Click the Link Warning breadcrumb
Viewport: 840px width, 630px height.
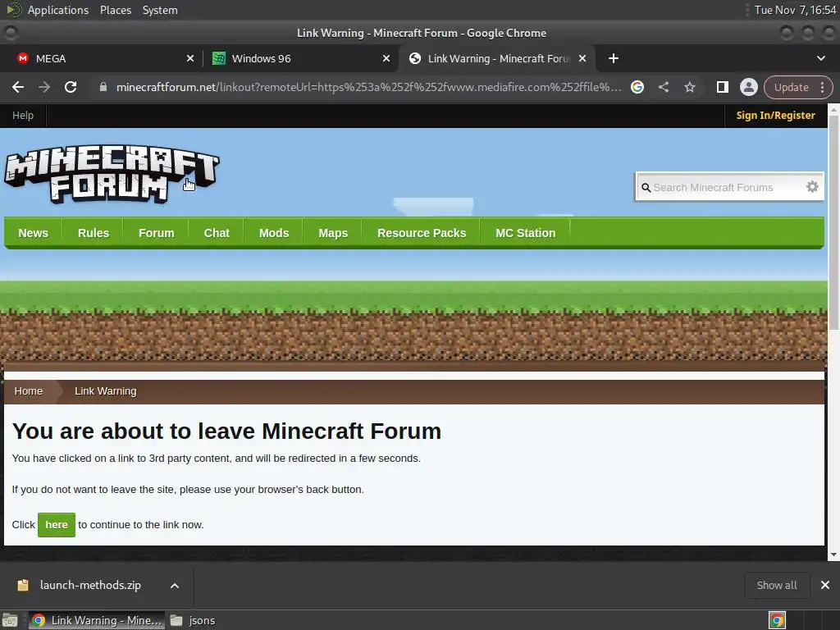pos(106,391)
